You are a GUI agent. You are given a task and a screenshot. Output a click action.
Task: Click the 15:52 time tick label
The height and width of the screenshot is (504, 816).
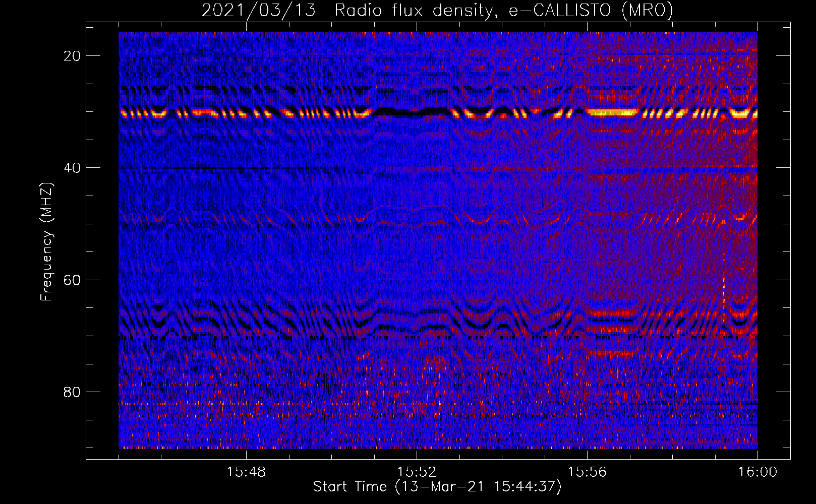pyautogui.click(x=417, y=472)
